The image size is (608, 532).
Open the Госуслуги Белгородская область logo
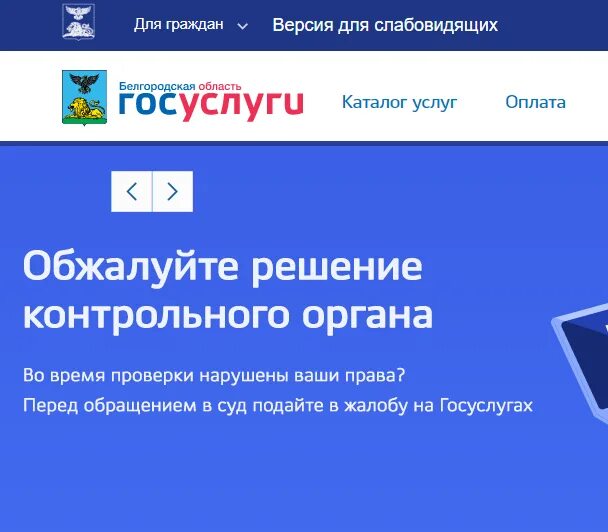[x=211, y=101]
